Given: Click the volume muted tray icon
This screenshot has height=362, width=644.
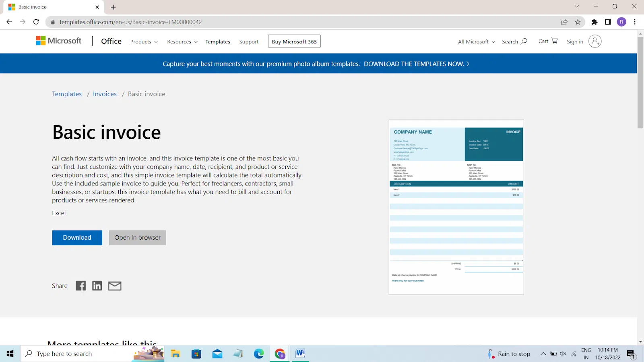Looking at the screenshot, I should [563, 354].
